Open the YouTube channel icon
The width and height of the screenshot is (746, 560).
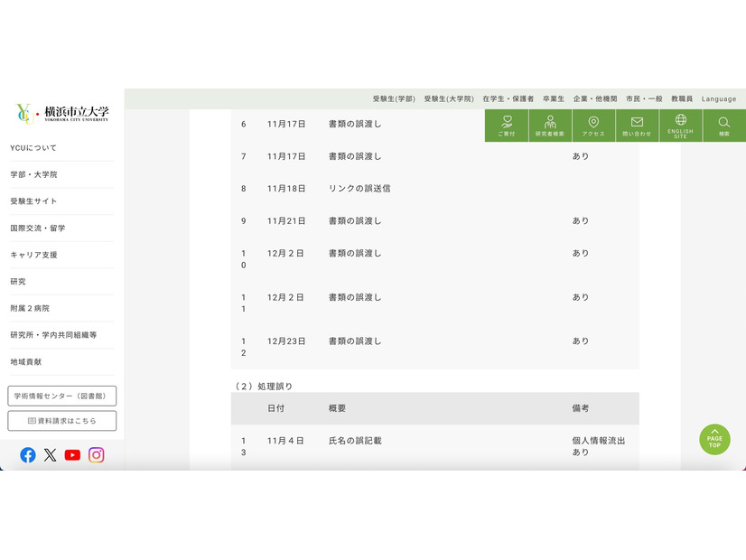click(x=73, y=455)
